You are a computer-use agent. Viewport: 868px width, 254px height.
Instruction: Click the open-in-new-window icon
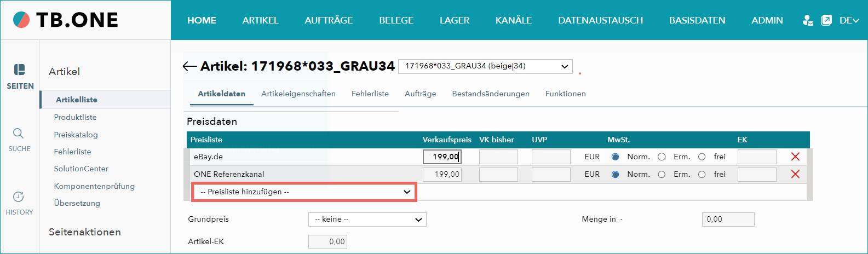[826, 20]
